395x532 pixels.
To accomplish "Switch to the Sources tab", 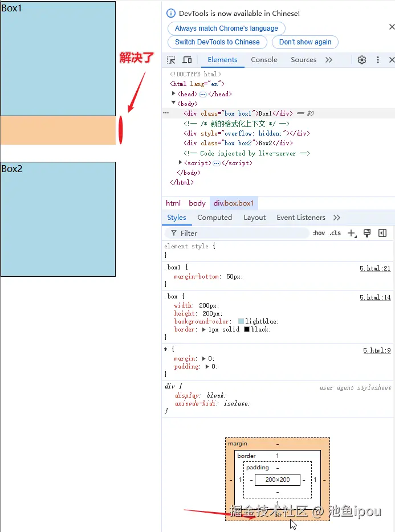I will click(303, 60).
